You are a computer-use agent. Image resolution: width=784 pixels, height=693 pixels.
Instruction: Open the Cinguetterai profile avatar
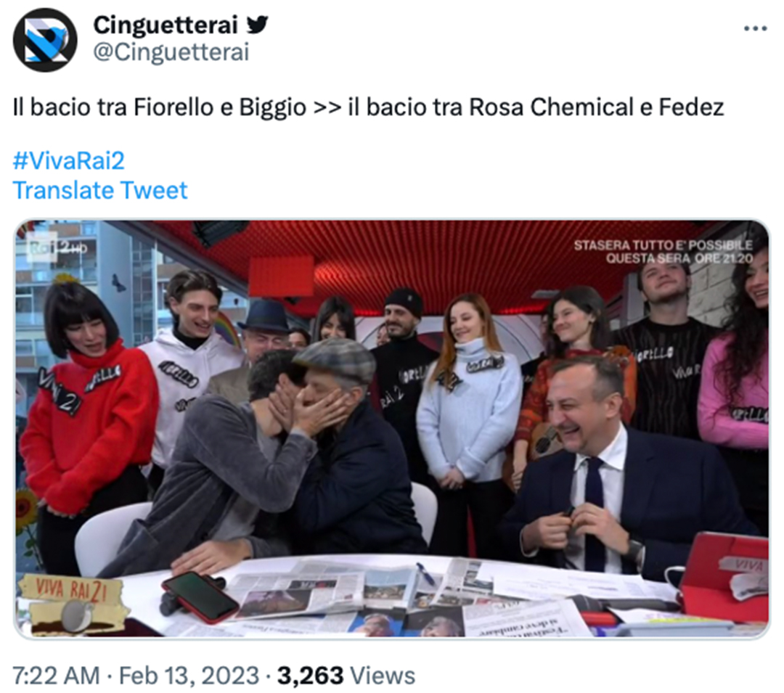pyautogui.click(x=45, y=40)
